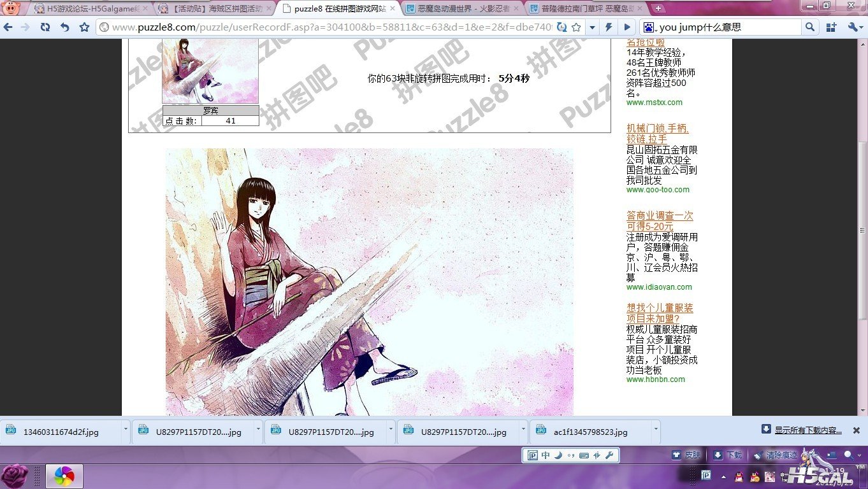The image size is (868, 489).
Task: Click the QQ penguin tray icon
Action: coord(740,476)
